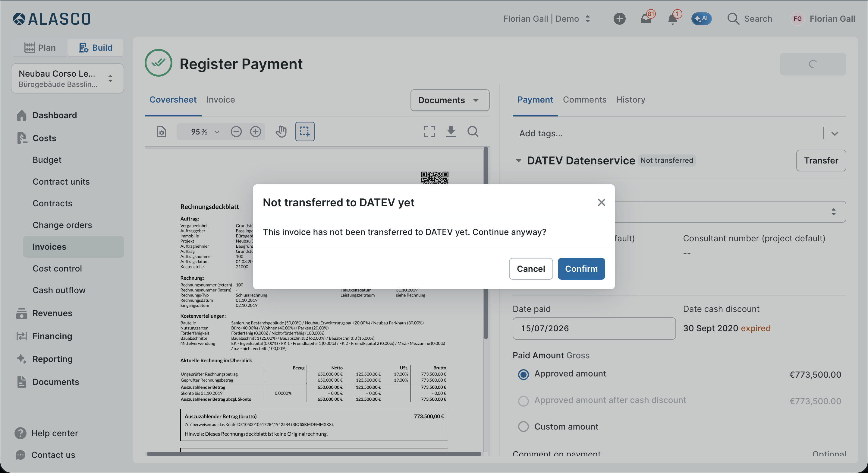Click the document viewer vertical scrollbar
This screenshot has width=868, height=473.
(486, 243)
